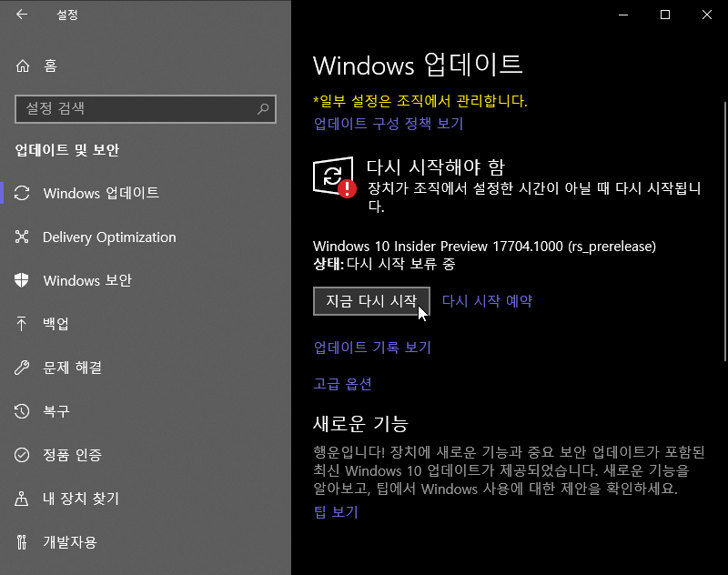
Task: Click the yellow '*일부 설정은 조직에서 관리합니다.' notice
Action: point(420,101)
